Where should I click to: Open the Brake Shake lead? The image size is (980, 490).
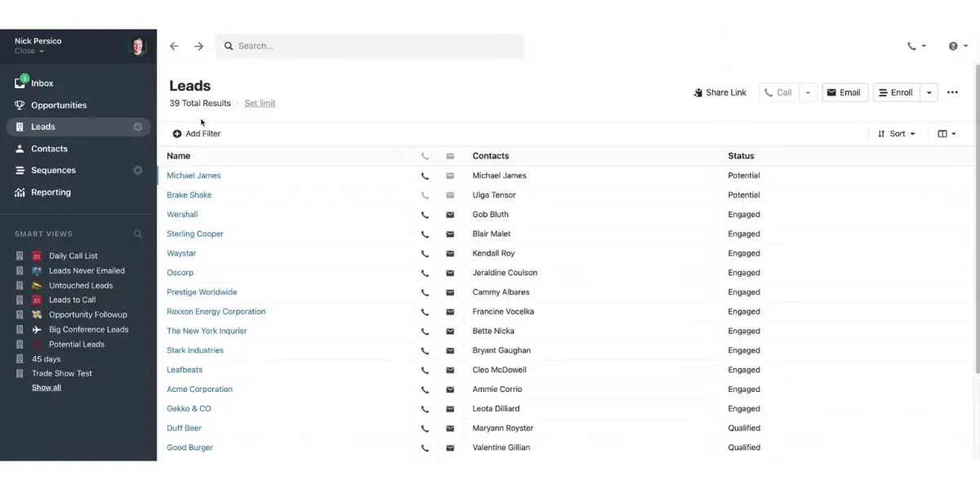pos(189,195)
